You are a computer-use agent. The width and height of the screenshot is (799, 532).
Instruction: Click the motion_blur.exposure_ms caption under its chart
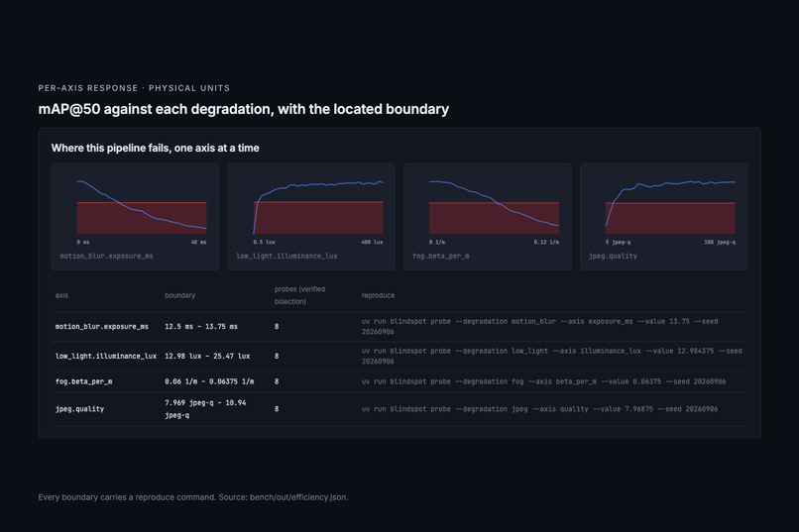(x=106, y=256)
